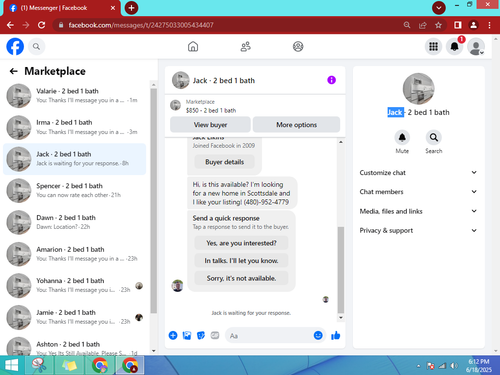This screenshot has height=375, width=500.
Task: Bookmark this page with star icon
Action: click(x=438, y=25)
